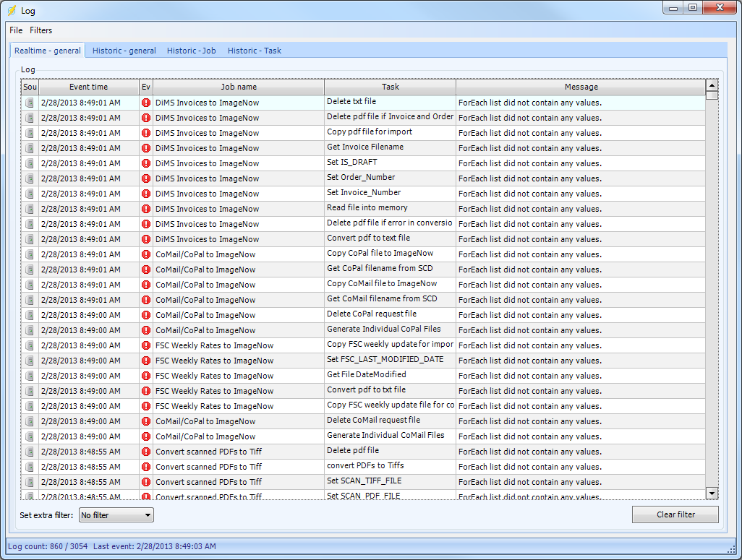The width and height of the screenshot is (742, 560).
Task: Click the red error icon for 'Delete CoMail request file'
Action: 146,421
